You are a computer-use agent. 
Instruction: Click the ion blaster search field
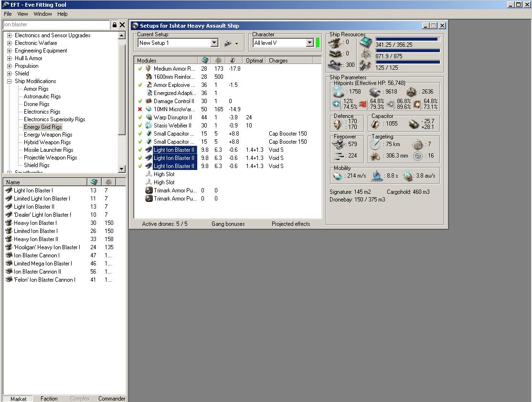coord(56,24)
